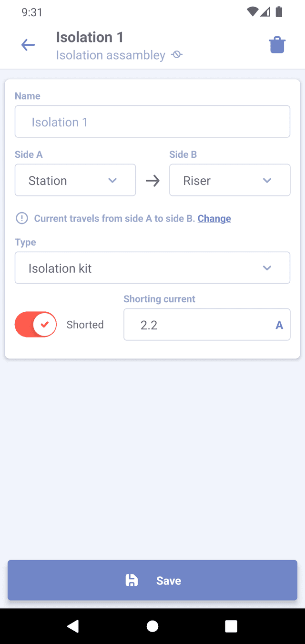The height and width of the screenshot is (644, 305).
Task: Tap the isolation assembly symbol icon
Action: pyautogui.click(x=177, y=55)
